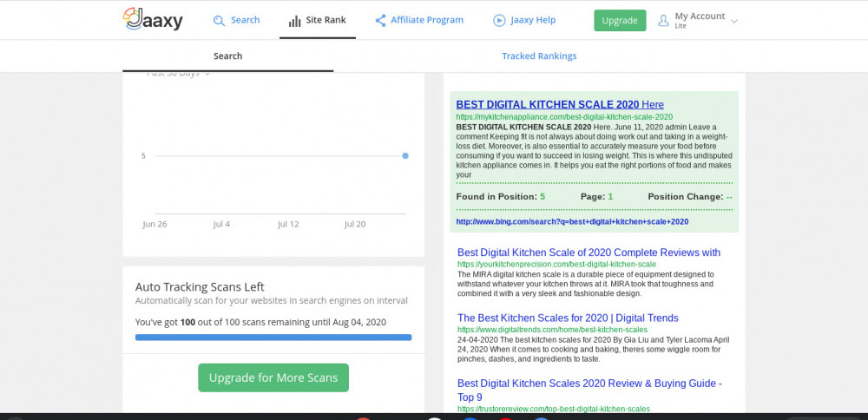The image size is (868, 420).
Task: Click the Jul 20 chart axis label
Action: (355, 224)
